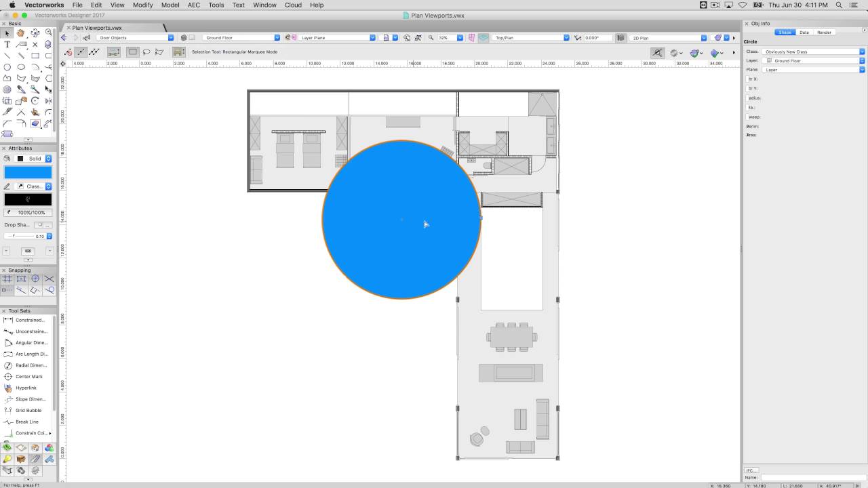
Task: Select the Angular Dimension tool
Action: coord(25,342)
